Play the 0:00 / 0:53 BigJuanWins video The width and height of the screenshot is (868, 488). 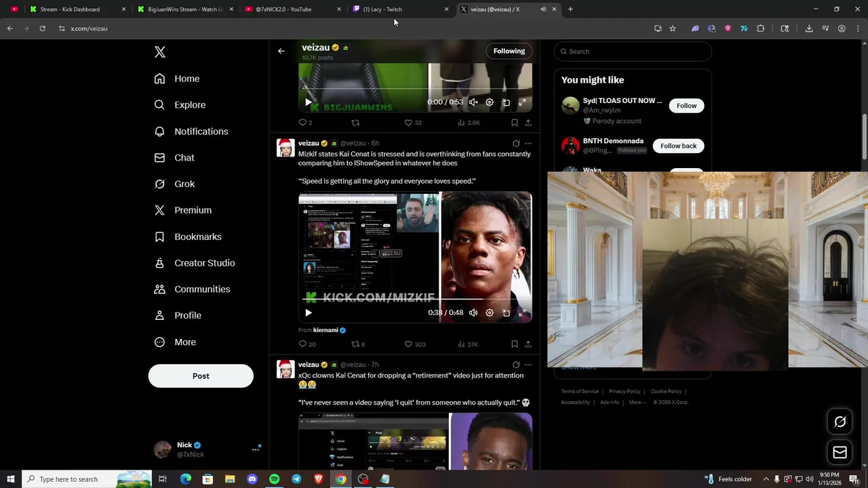[x=308, y=102]
